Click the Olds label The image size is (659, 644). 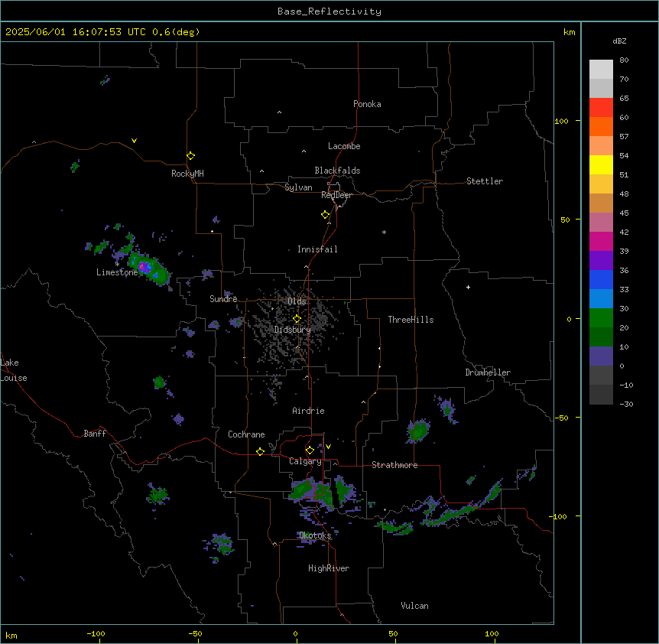(297, 301)
